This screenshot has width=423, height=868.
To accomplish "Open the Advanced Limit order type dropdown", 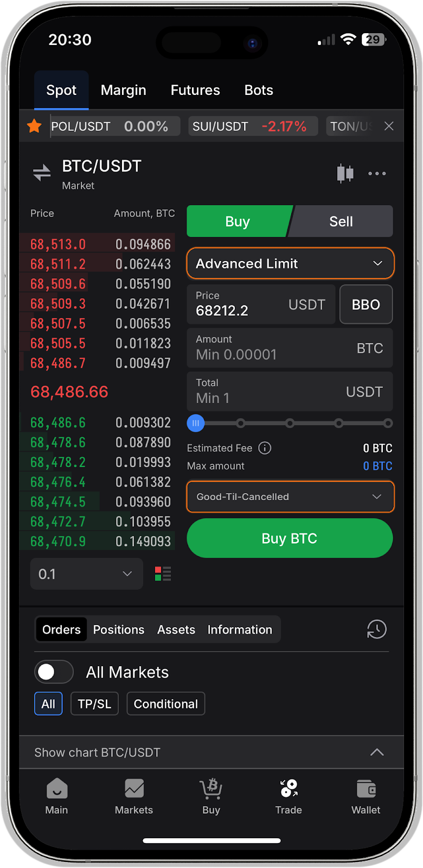I will point(290,264).
